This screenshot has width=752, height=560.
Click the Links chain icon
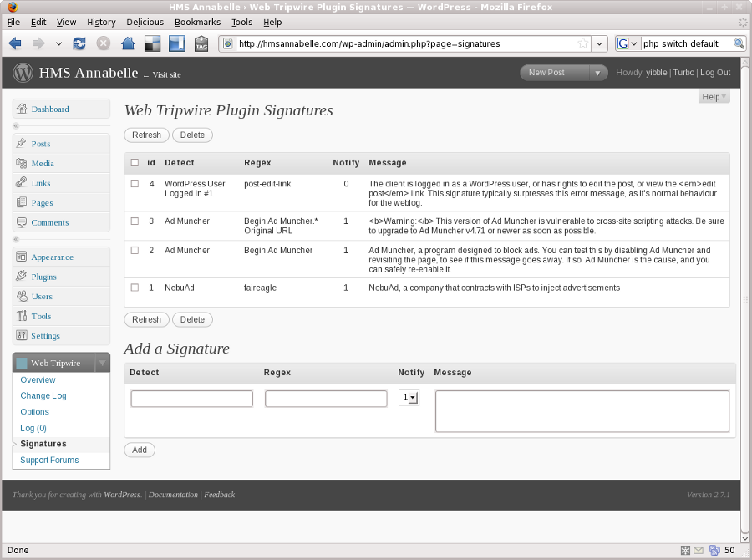tap(21, 182)
